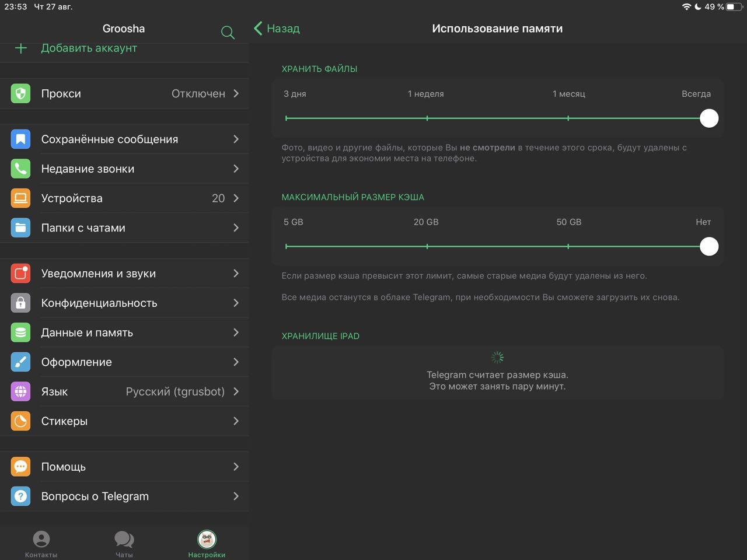This screenshot has width=747, height=560.
Task: Open the Стикеры settings row
Action: click(124, 421)
